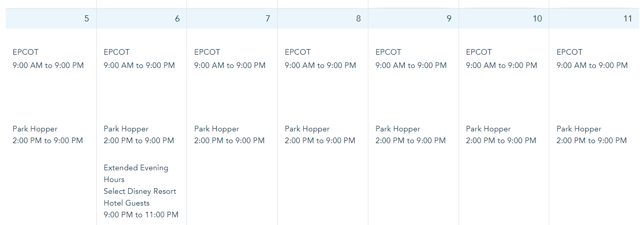The height and width of the screenshot is (225, 644).
Task: Select the Park Hopper entry on day 8
Action: point(307,129)
